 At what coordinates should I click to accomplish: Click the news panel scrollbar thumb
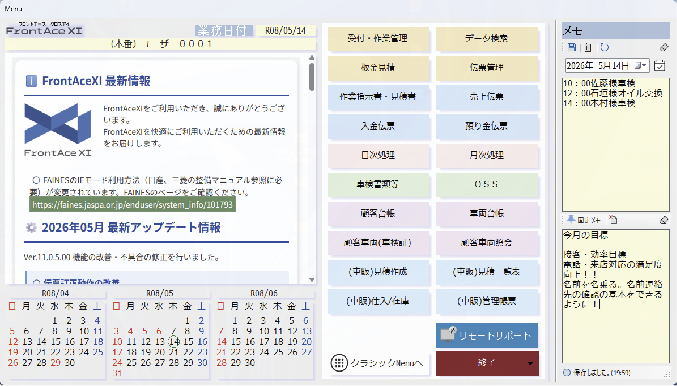point(312,76)
